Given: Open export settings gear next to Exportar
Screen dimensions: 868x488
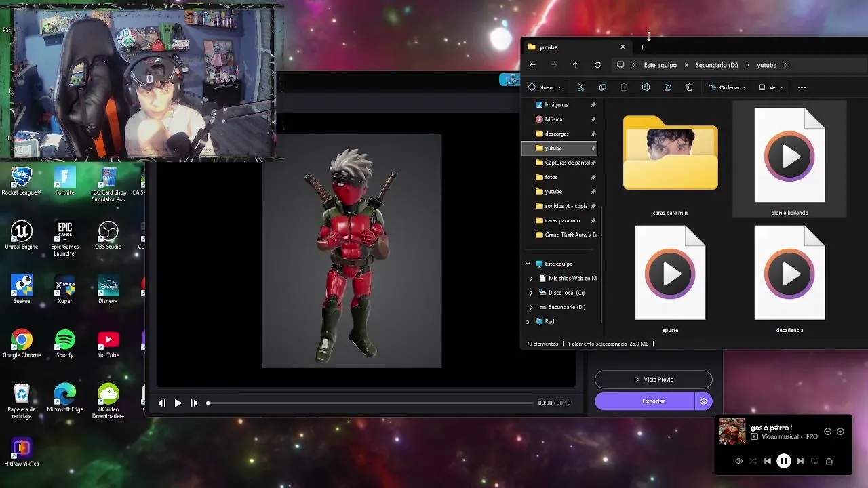Looking at the screenshot, I should [703, 401].
